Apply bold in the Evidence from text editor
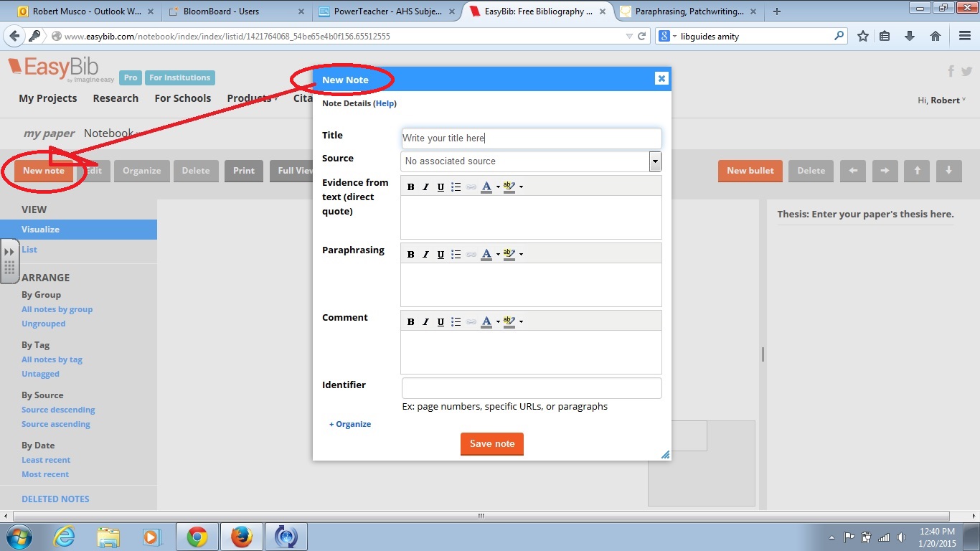The height and width of the screenshot is (551, 980). [410, 187]
